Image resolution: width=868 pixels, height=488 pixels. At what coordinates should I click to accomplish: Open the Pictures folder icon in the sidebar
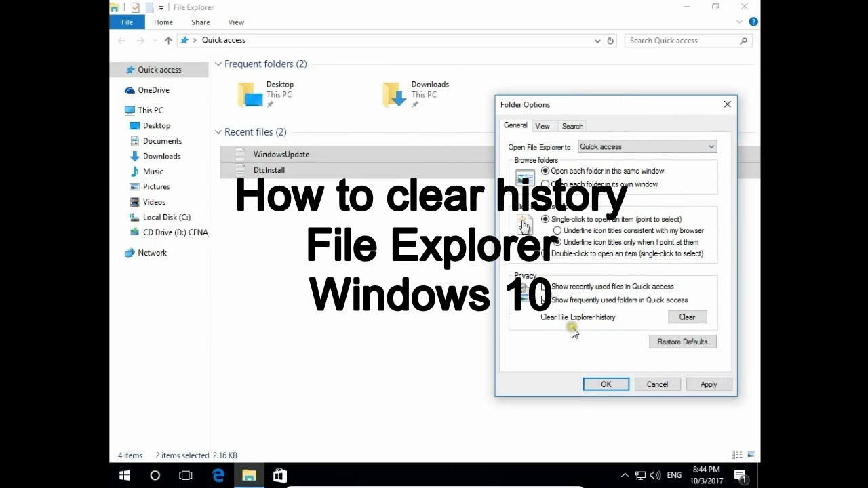[x=135, y=187]
